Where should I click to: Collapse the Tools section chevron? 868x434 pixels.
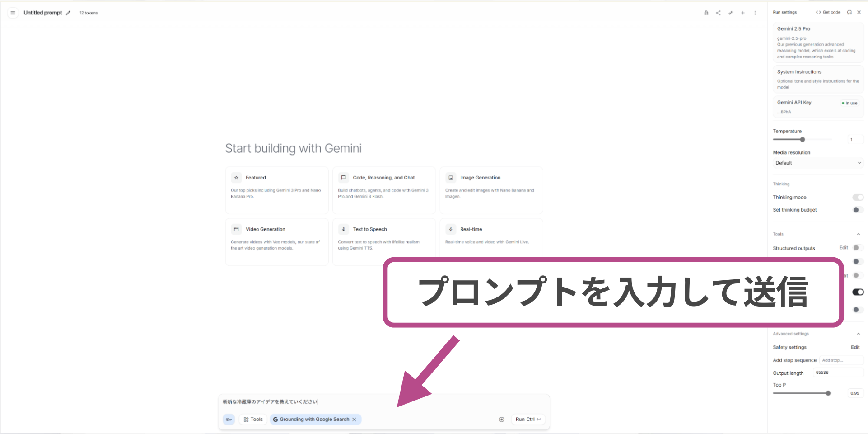click(x=859, y=234)
